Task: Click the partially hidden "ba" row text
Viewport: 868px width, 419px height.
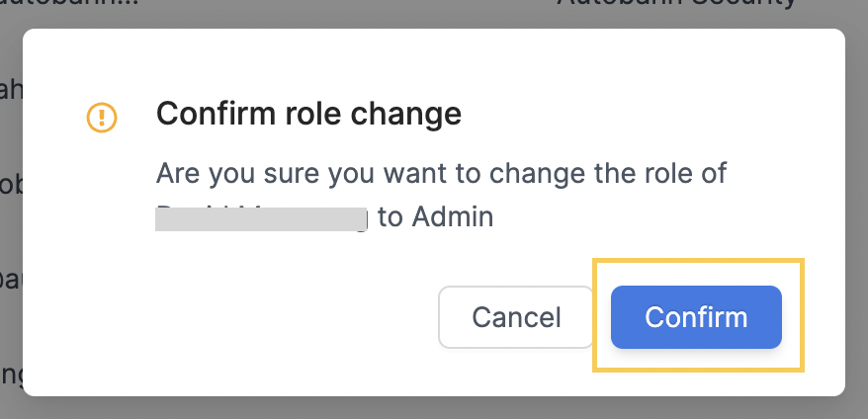Action: coord(11,280)
